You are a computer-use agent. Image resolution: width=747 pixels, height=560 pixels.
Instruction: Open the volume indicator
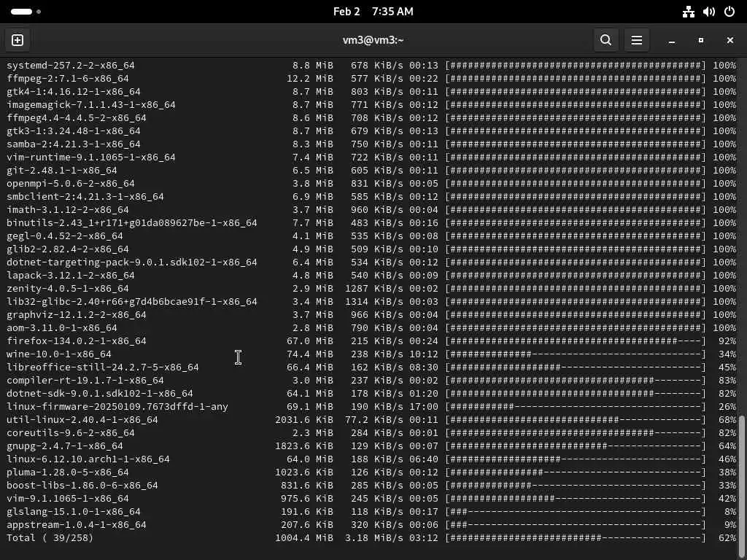click(709, 12)
